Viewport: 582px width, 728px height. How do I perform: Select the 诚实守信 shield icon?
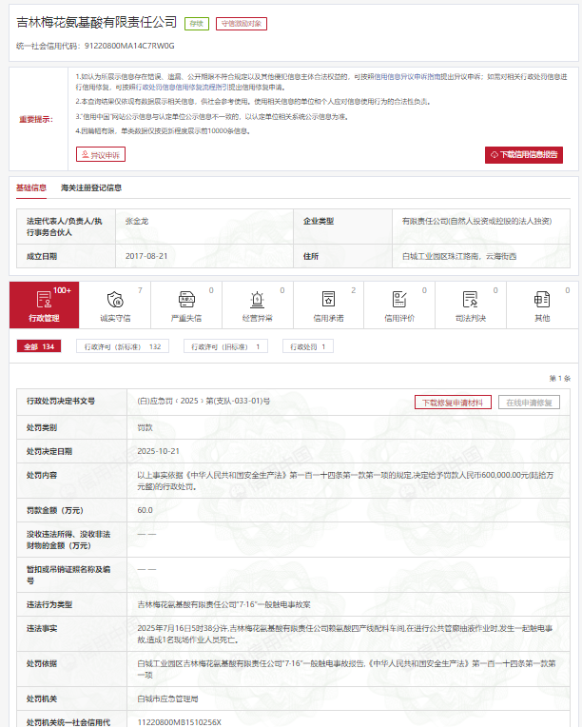point(115,300)
